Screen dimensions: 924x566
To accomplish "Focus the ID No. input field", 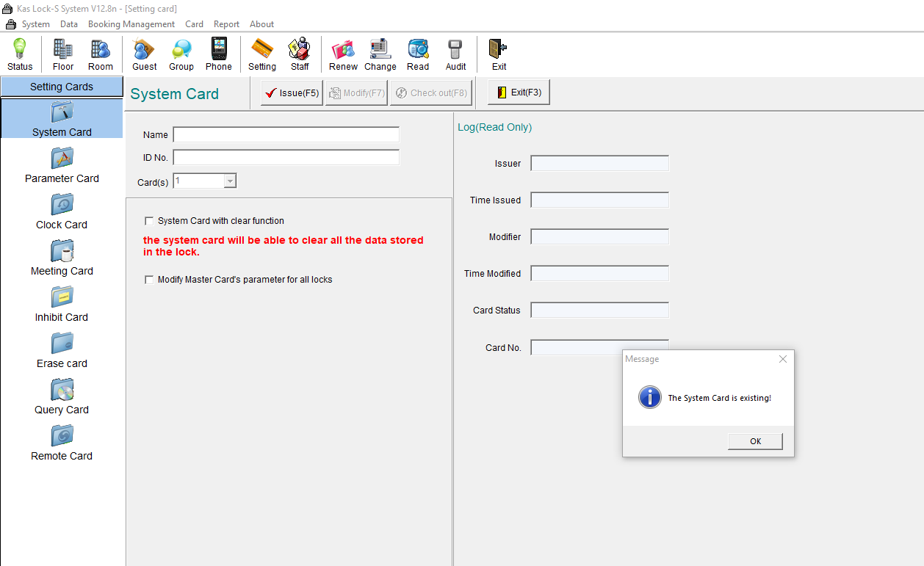I will 286,157.
